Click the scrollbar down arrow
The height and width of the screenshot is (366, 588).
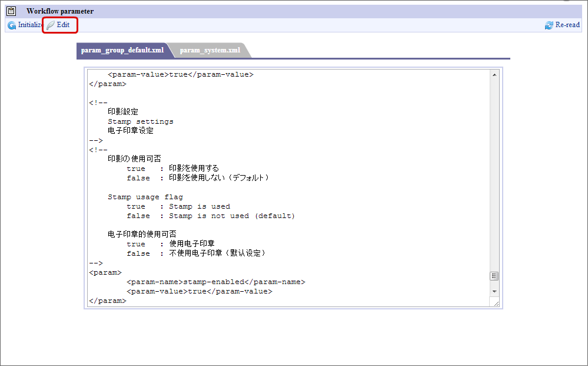(494, 291)
